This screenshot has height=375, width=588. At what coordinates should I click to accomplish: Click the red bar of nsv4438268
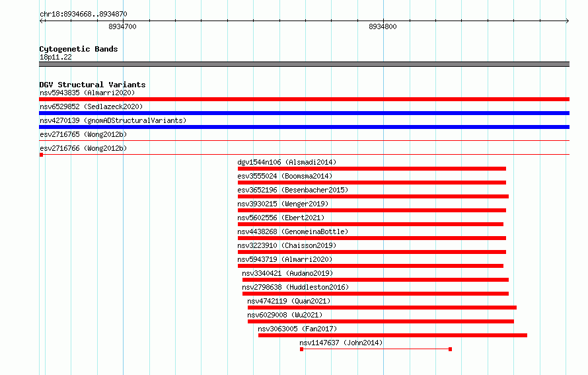click(371, 238)
